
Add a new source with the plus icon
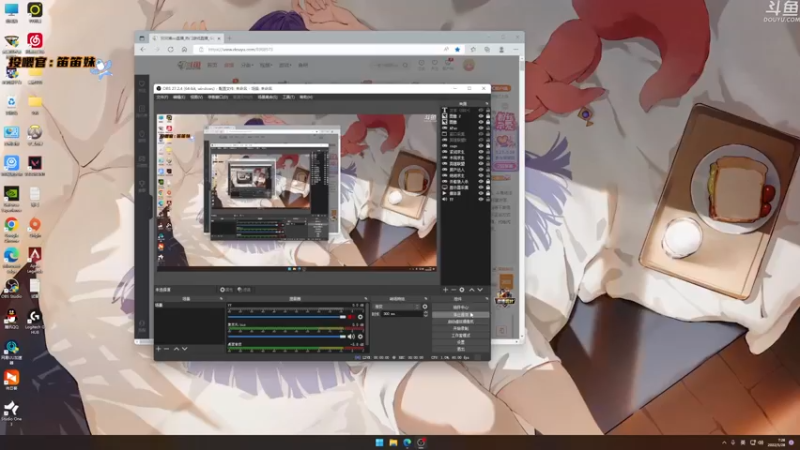coord(445,290)
